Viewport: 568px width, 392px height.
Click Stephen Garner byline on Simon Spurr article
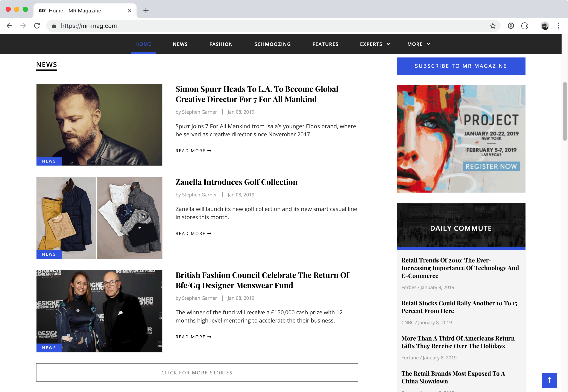click(199, 112)
